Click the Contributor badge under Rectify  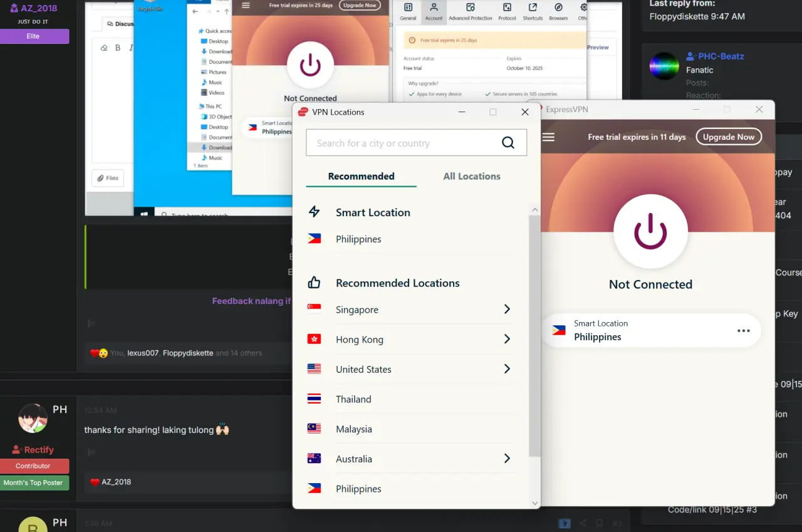33,466
